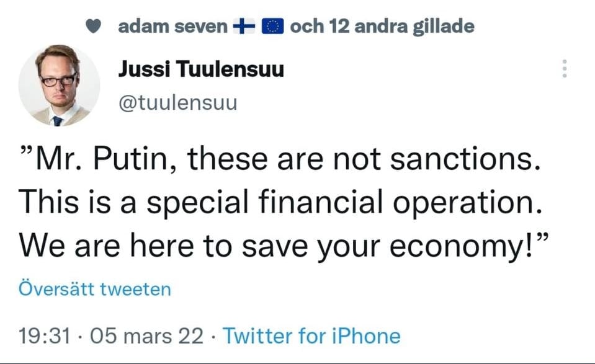The width and height of the screenshot is (595, 364).
Task: Open Jussi Tuulensuu's profile picture
Action: 60,84
